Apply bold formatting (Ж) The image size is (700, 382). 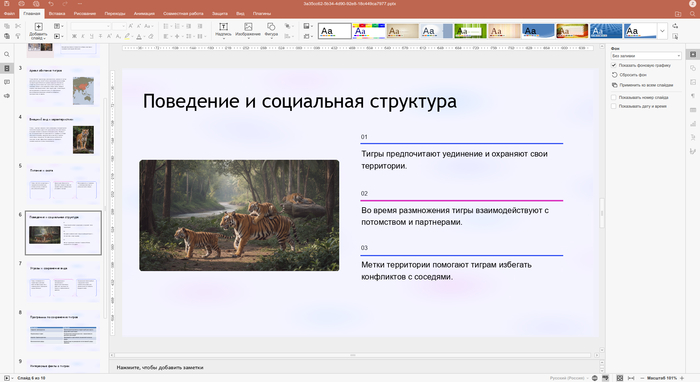coord(74,36)
